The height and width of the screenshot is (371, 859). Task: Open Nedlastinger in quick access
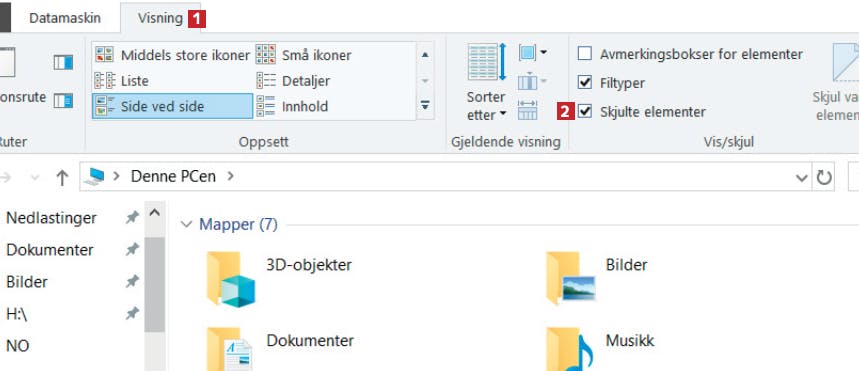[51, 218]
